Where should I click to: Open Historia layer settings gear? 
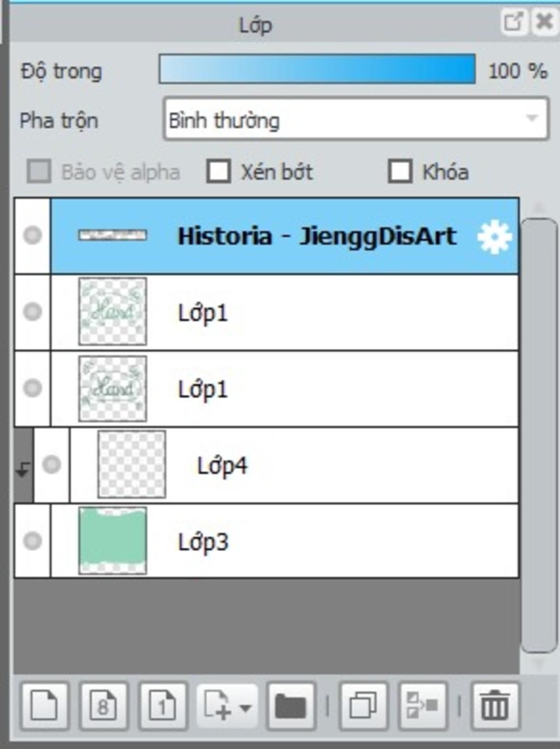pos(494,237)
